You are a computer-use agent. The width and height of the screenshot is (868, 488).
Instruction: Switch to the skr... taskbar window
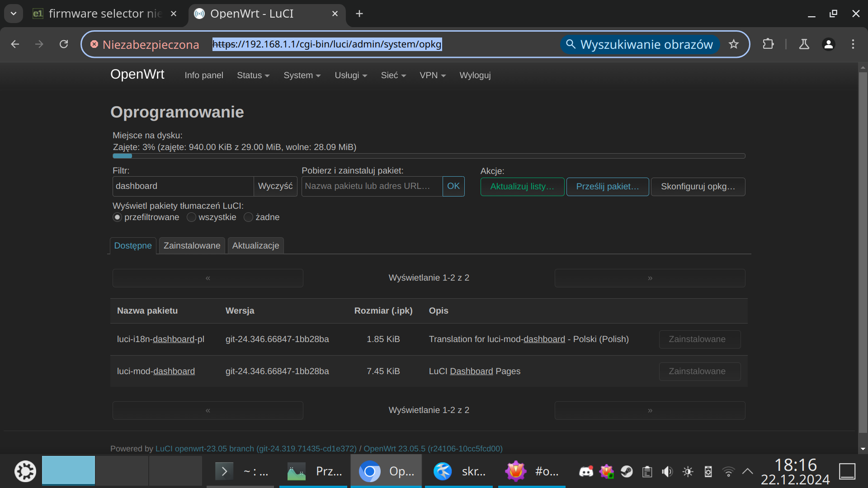[x=459, y=471]
